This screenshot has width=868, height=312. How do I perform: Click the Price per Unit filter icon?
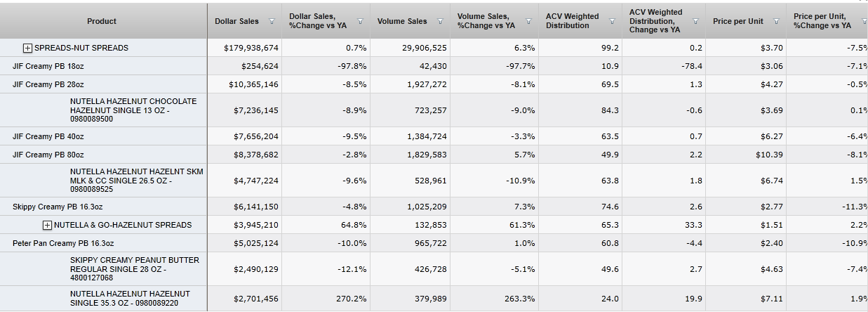point(776,22)
